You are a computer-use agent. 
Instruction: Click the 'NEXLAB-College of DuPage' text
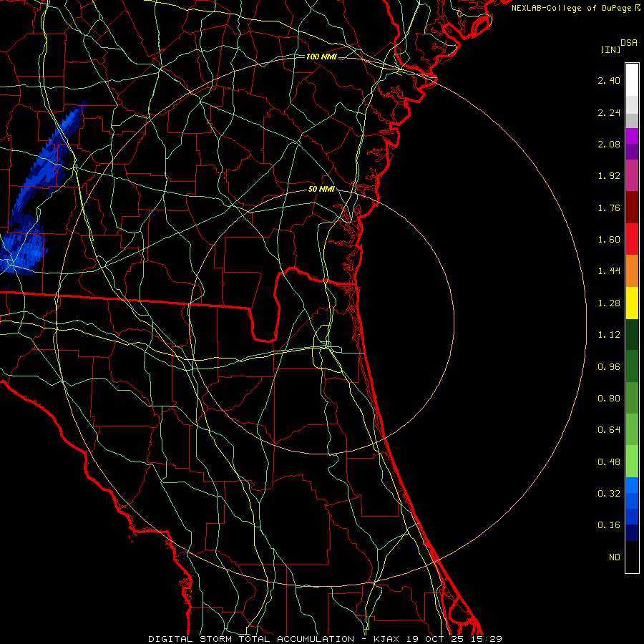[571, 8]
